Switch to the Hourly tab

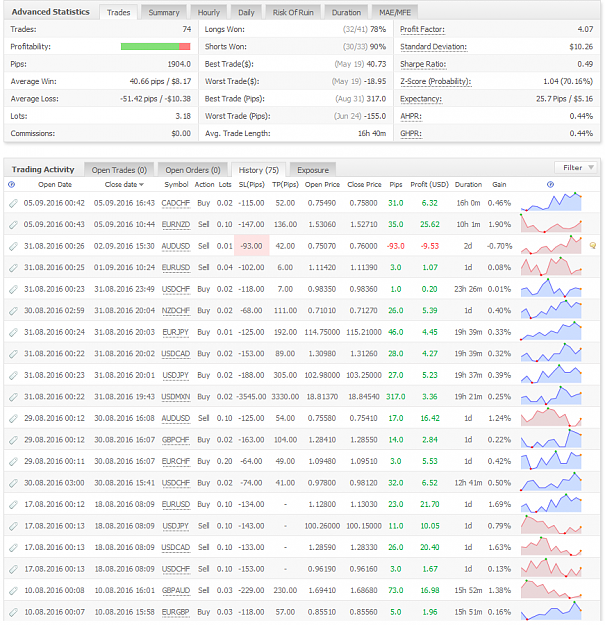(208, 12)
